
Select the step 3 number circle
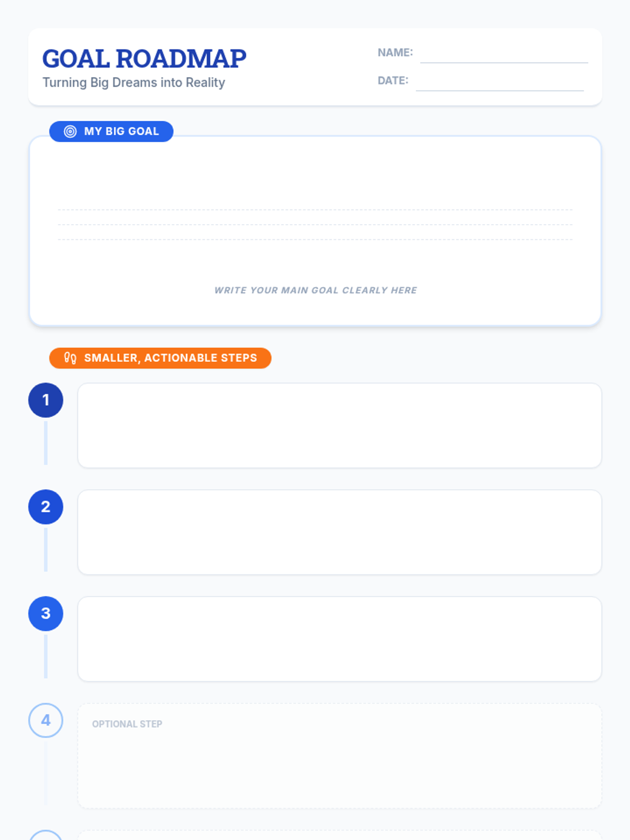point(46,613)
